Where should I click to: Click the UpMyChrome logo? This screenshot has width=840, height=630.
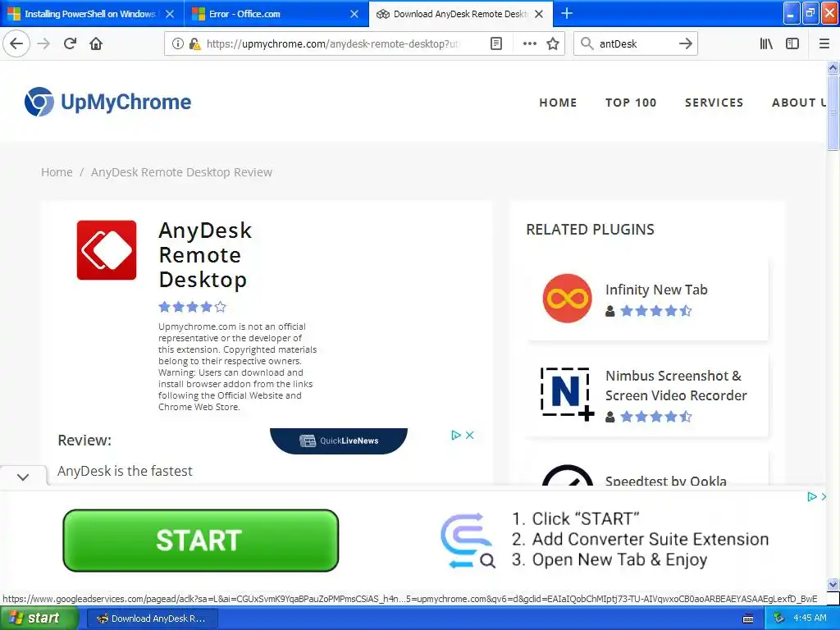click(107, 102)
